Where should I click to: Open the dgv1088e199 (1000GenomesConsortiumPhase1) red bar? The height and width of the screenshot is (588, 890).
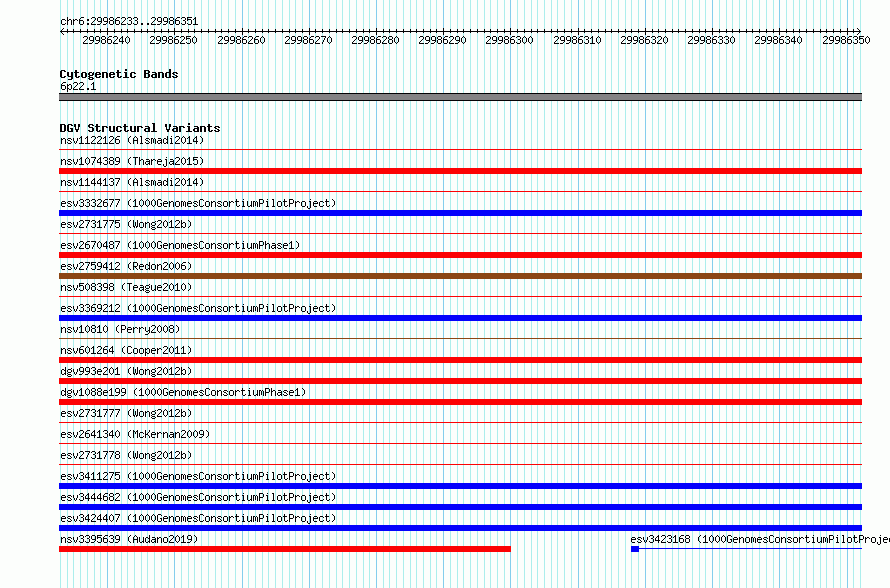coord(460,402)
